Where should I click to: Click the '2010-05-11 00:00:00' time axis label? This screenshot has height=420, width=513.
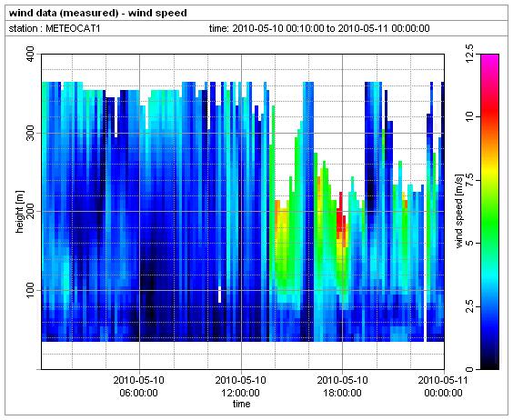tap(443, 386)
